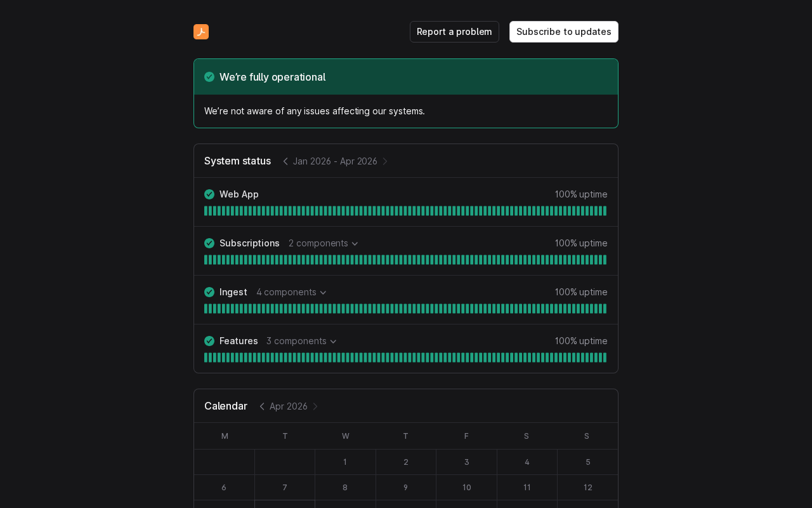812x508 pixels.
Task: Go to previous system status date range
Action: pyautogui.click(x=285, y=161)
